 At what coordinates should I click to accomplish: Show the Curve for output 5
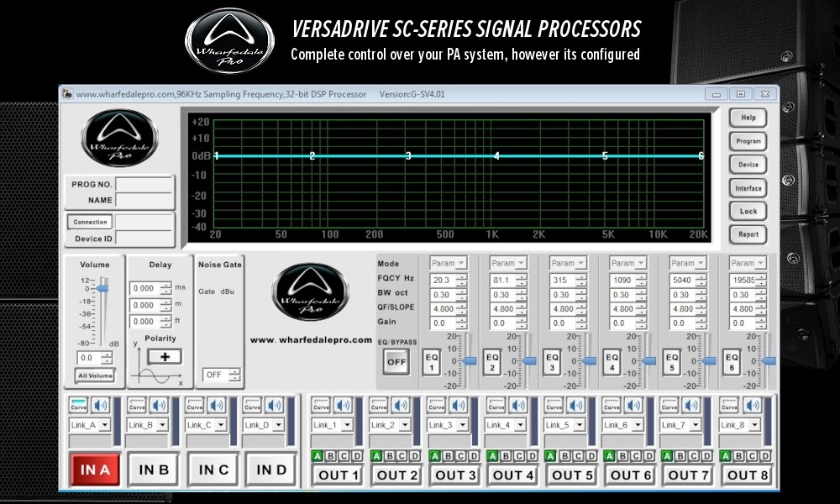click(554, 406)
